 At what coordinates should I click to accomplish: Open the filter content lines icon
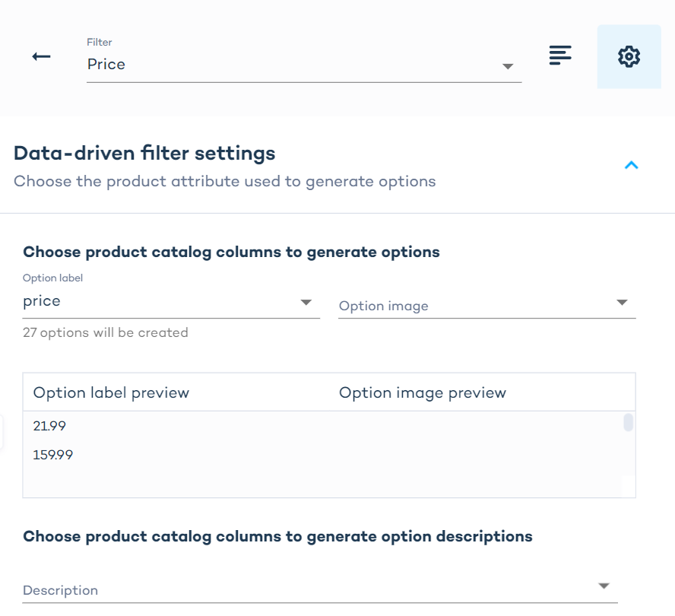click(x=560, y=56)
